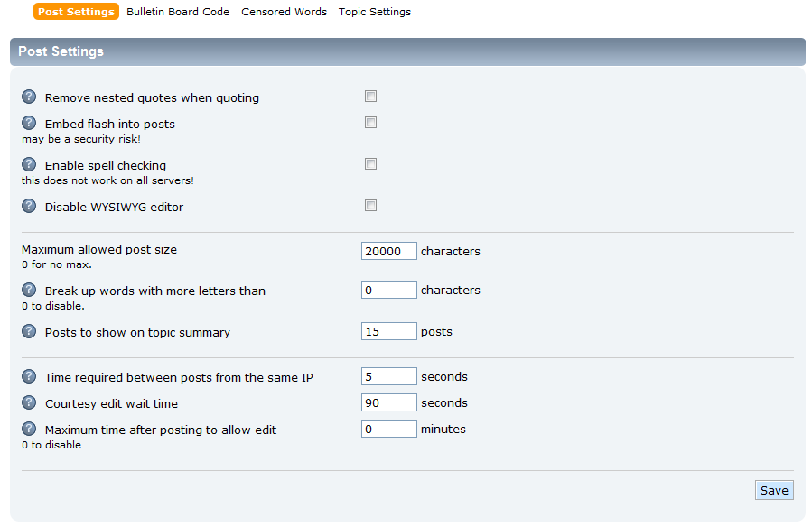The width and height of the screenshot is (812, 527).
Task: Focus the Courtesy edit wait time field
Action: pyautogui.click(x=388, y=402)
